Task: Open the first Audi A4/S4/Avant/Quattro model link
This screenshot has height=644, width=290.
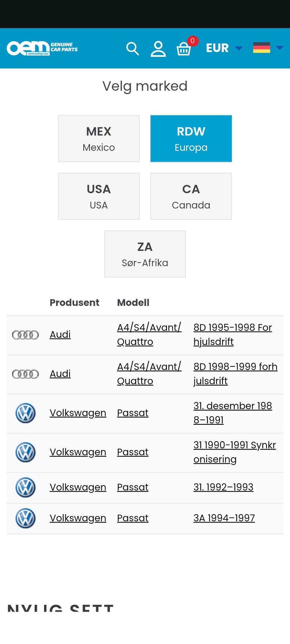Action: [149, 335]
